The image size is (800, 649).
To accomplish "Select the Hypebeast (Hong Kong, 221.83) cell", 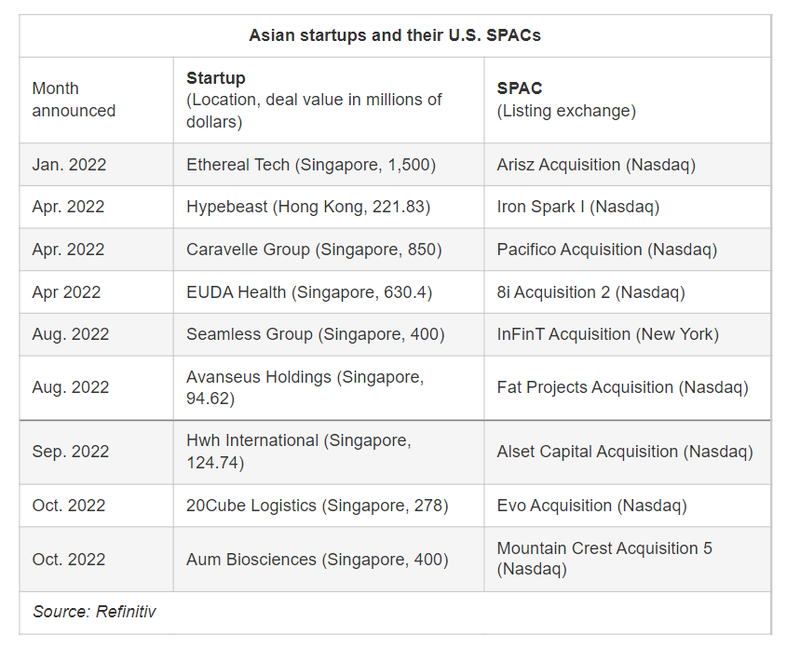I will [x=308, y=207].
